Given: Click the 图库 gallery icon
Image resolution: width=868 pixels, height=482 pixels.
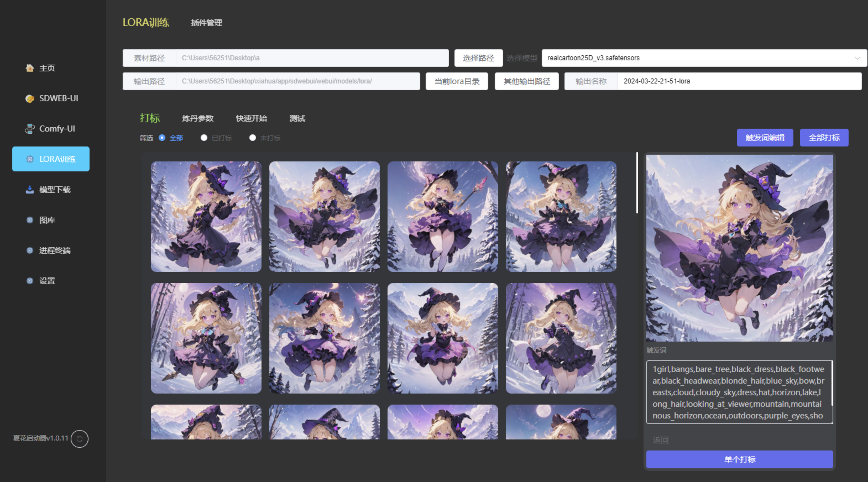Looking at the screenshot, I should tap(30, 220).
